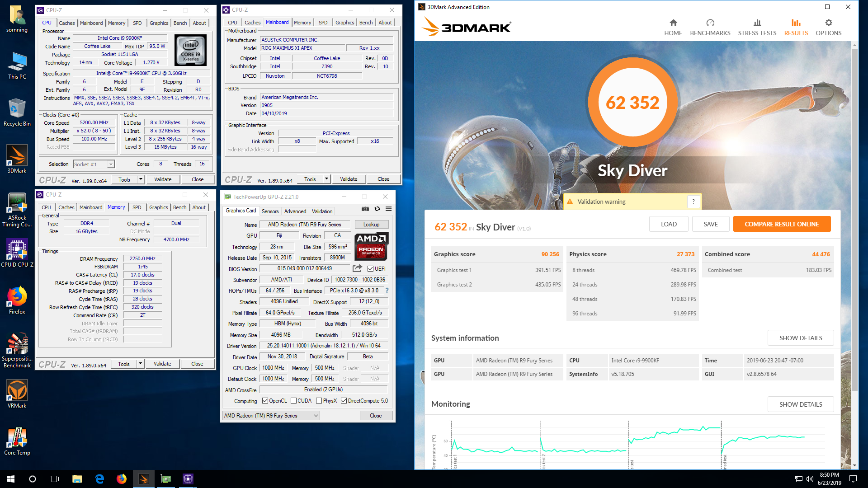Open the Advanced tab in GPU-Z
868x488 pixels.
point(295,211)
